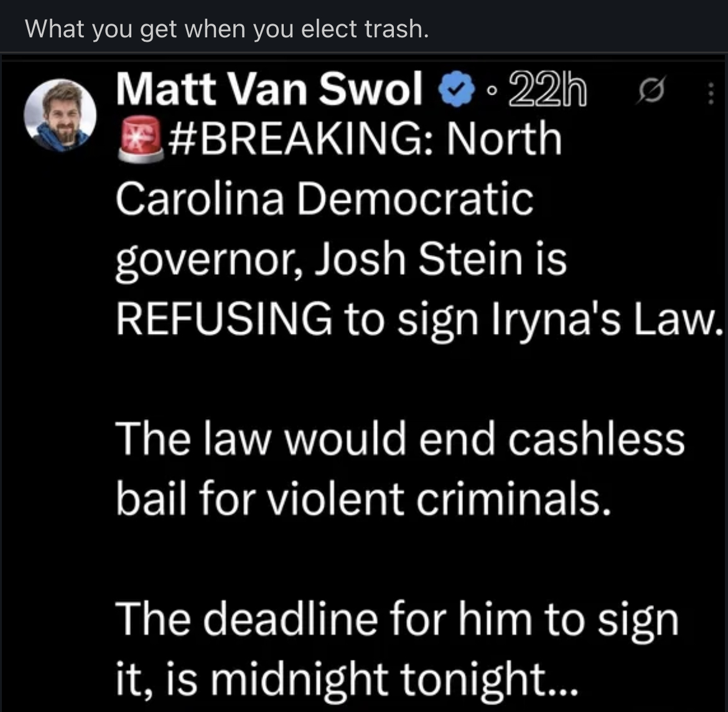This screenshot has height=712, width=728.
Task: Click the username Matt Van Swol
Action: (268, 89)
